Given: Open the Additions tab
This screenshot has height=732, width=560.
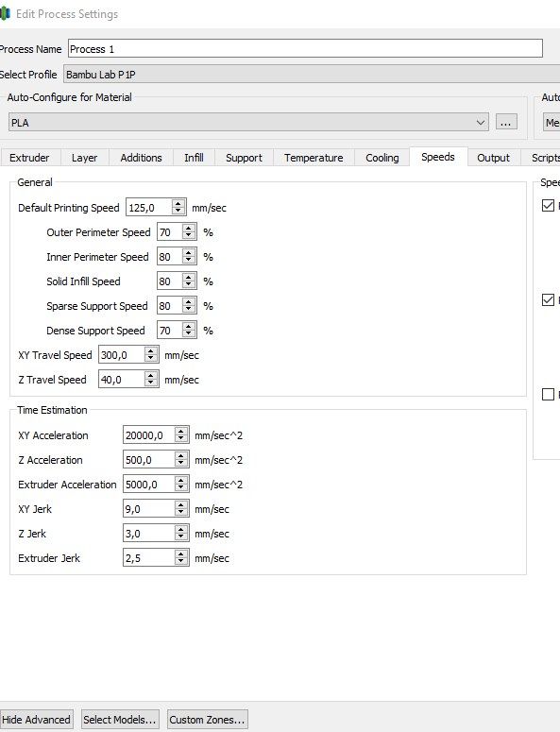Looking at the screenshot, I should 141,158.
